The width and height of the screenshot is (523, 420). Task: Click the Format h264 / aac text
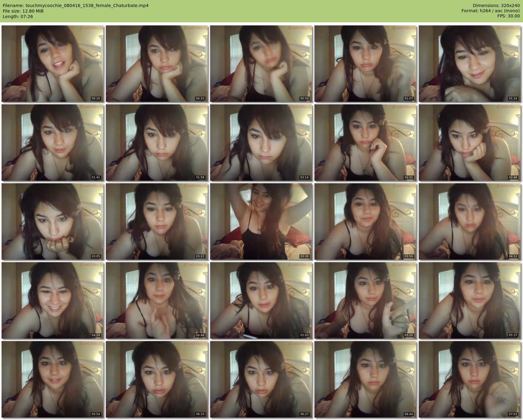coord(491,11)
